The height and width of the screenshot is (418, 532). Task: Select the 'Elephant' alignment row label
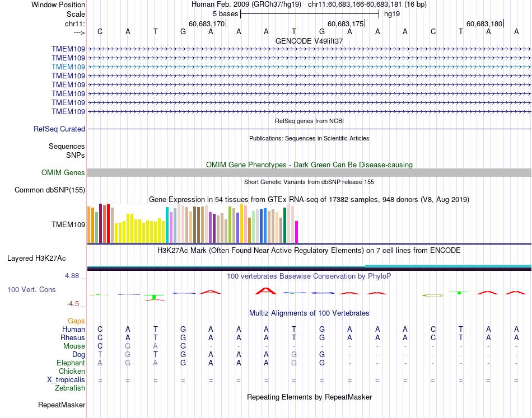[71, 363]
